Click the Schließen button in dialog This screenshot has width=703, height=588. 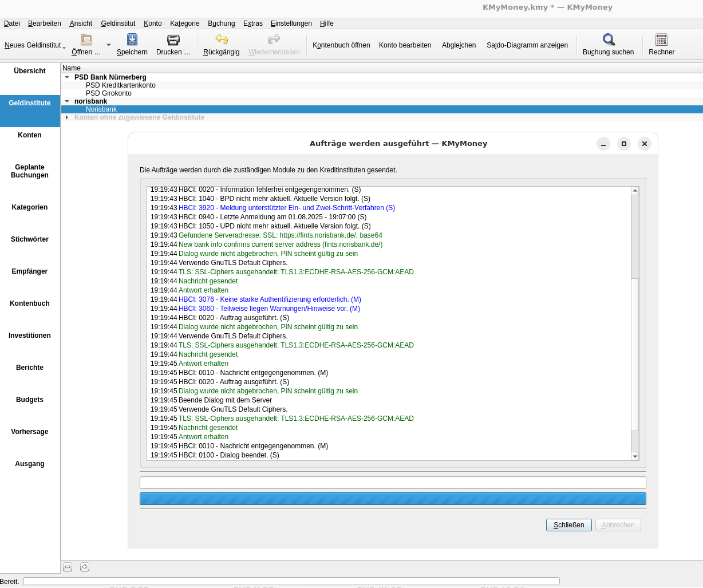click(x=569, y=525)
